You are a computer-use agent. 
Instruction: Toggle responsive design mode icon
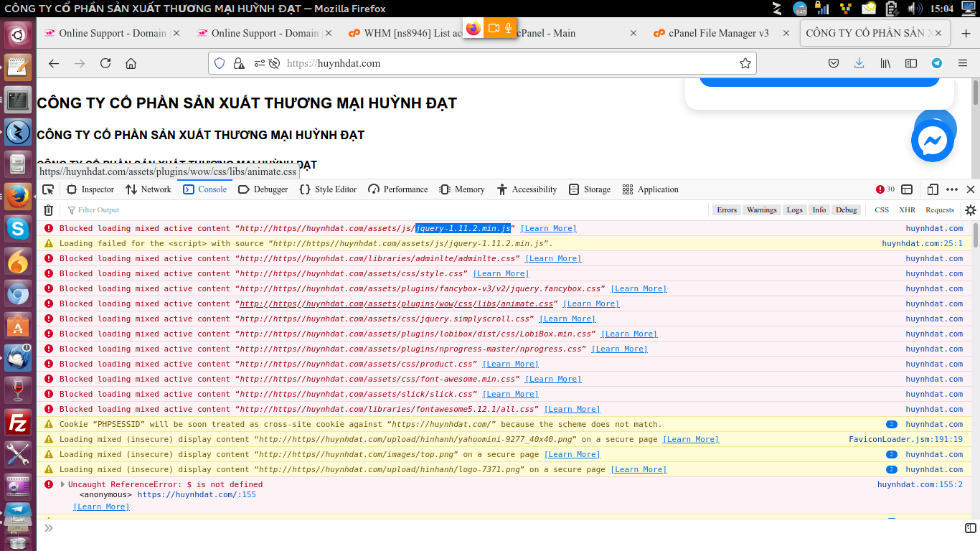(x=933, y=189)
